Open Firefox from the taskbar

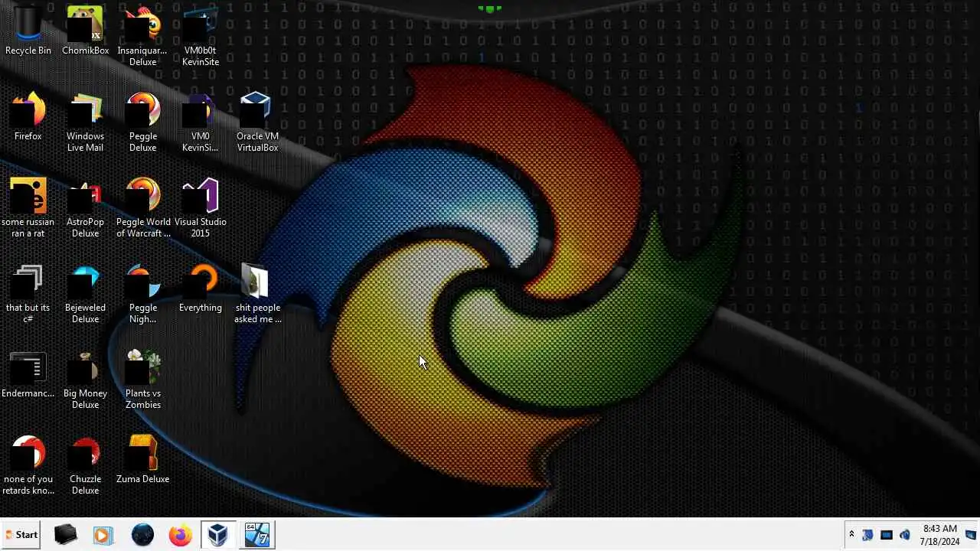tap(181, 535)
